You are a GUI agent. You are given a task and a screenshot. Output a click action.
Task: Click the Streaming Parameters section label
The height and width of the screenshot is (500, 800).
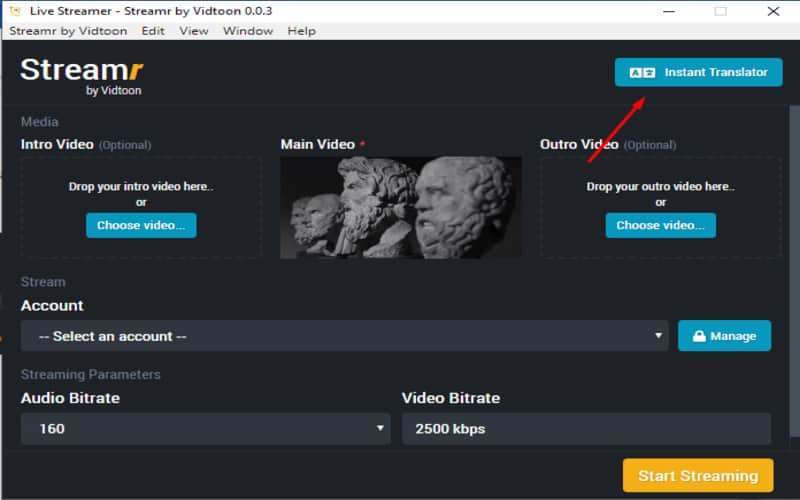(90, 374)
